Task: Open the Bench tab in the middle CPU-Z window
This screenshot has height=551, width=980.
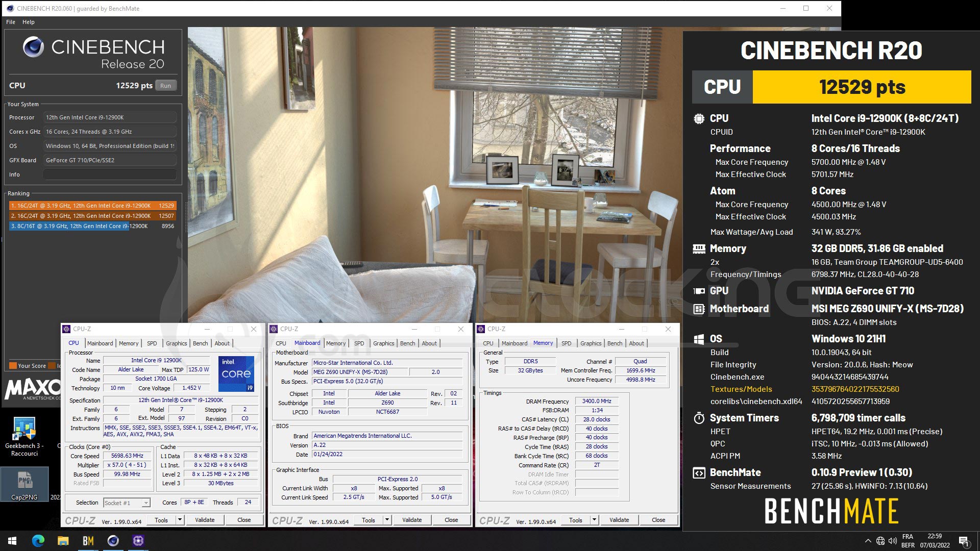Action: [x=408, y=343]
